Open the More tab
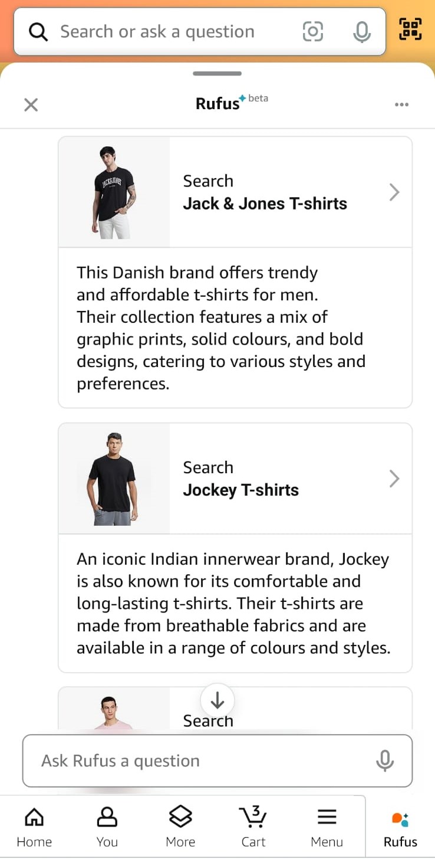 click(x=180, y=826)
